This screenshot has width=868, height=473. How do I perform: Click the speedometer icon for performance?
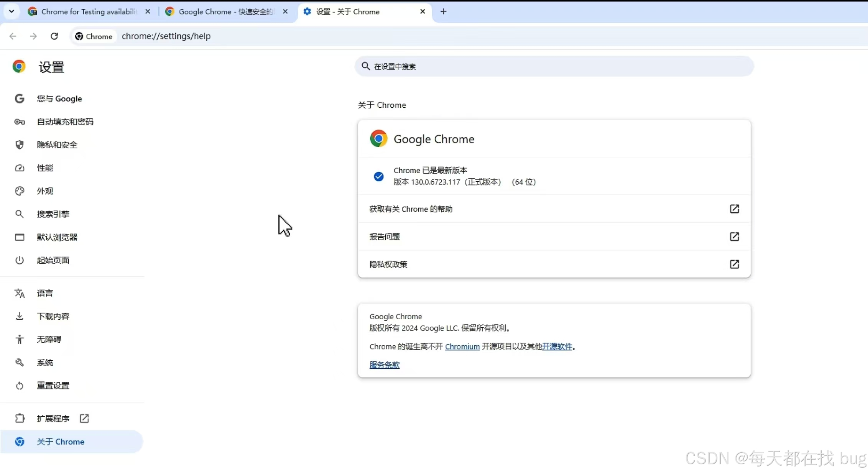20,168
